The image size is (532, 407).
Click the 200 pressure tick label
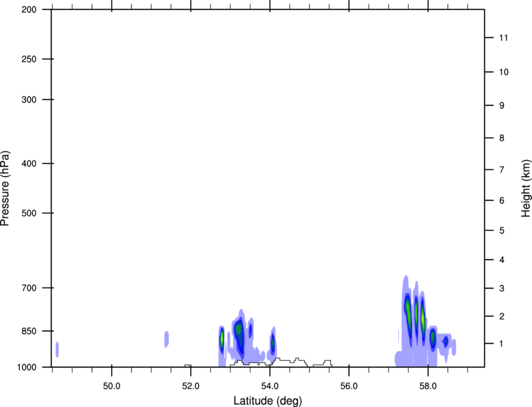pyautogui.click(x=29, y=9)
